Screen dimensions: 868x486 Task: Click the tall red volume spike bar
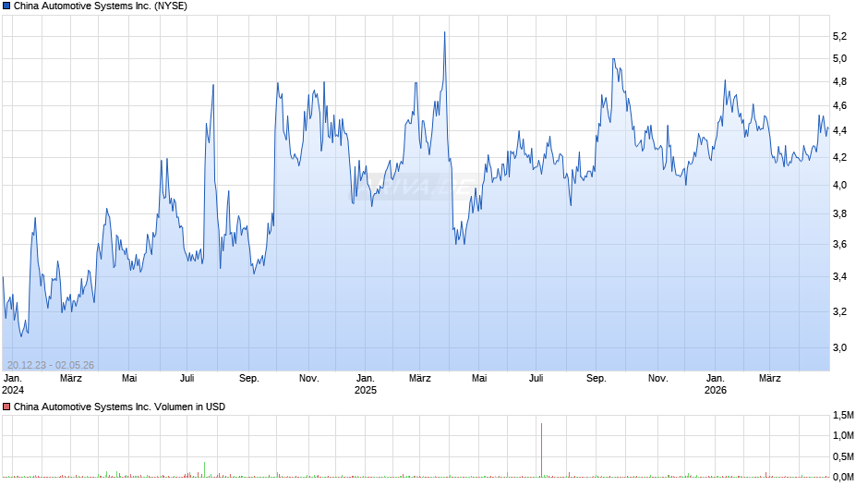click(541, 450)
